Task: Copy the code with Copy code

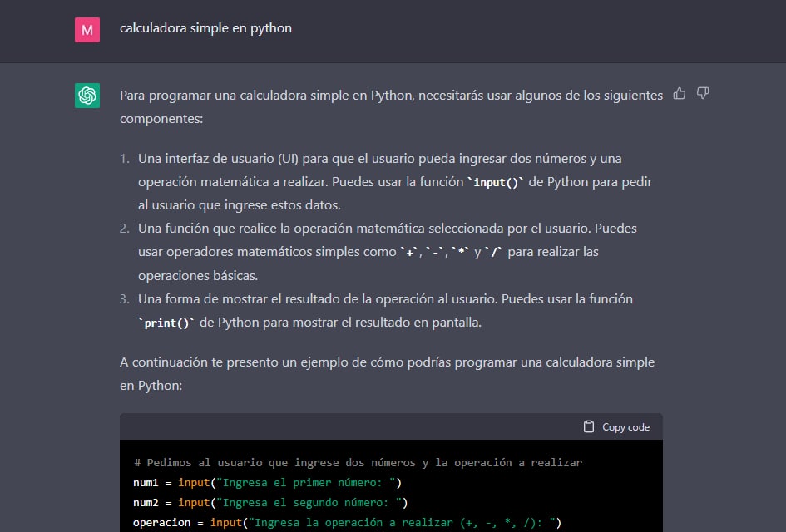Action: click(x=616, y=426)
